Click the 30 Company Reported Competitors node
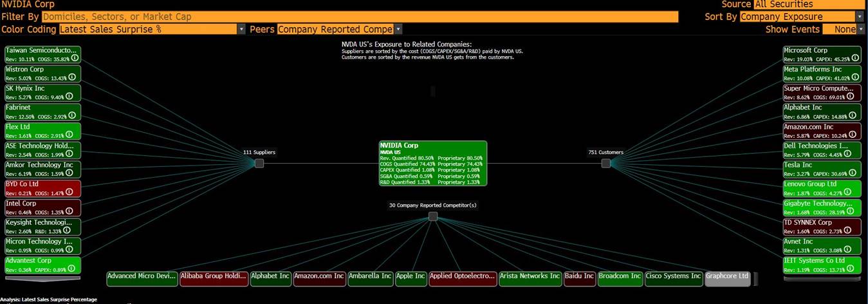 point(433,216)
